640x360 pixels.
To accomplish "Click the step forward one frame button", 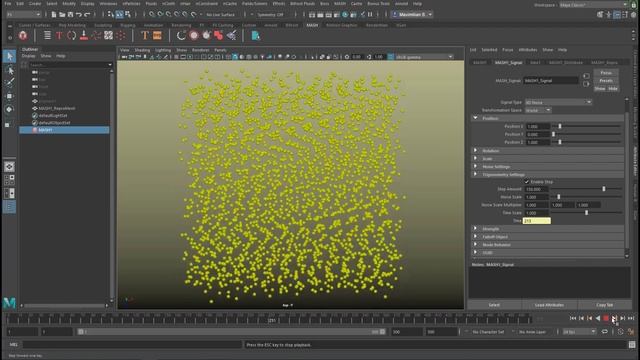I will pyautogui.click(x=622, y=318).
